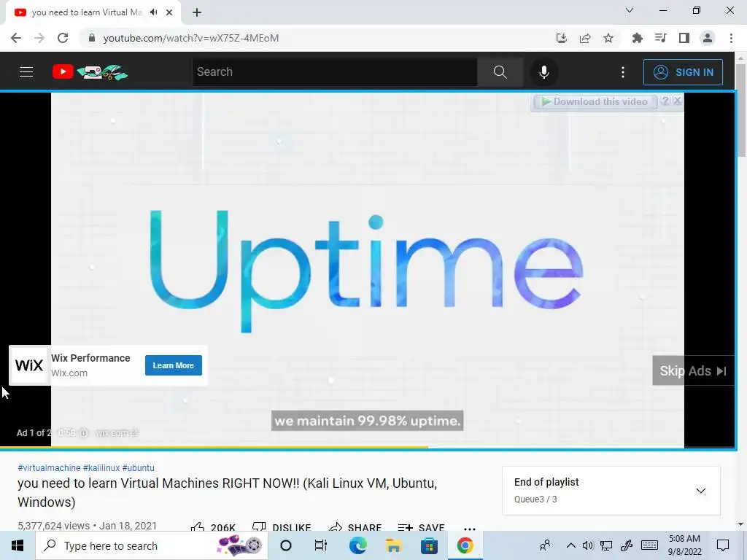This screenshot has height=560, width=747.
Task: Click Download this video button
Action: [595, 101]
